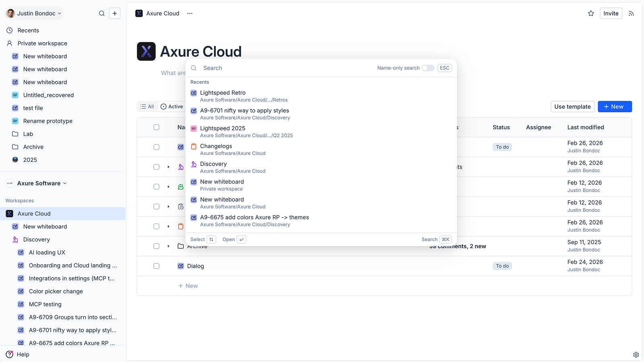This screenshot has height=362, width=644.
Task: Click the plus icon to create something new
Action: pos(115,13)
